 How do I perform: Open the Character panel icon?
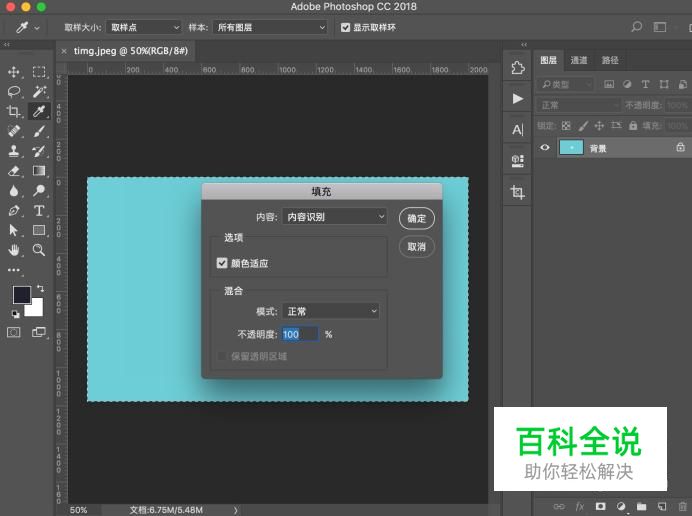click(518, 130)
